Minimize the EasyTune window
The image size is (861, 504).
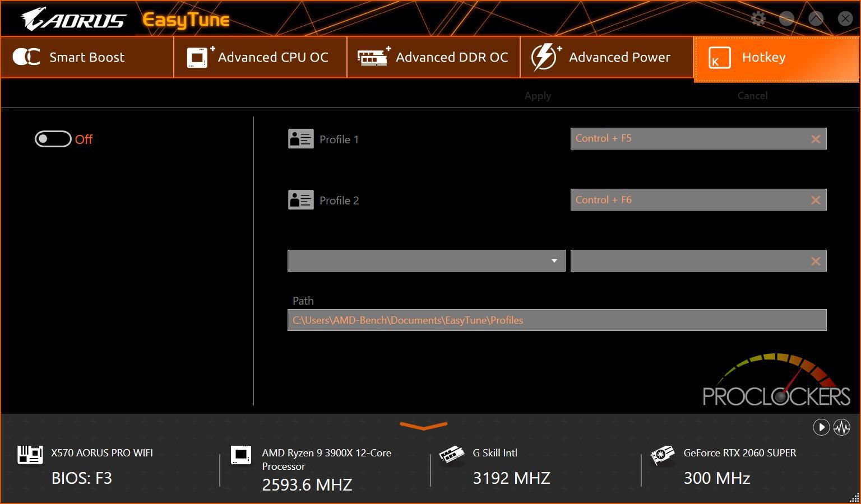click(786, 18)
